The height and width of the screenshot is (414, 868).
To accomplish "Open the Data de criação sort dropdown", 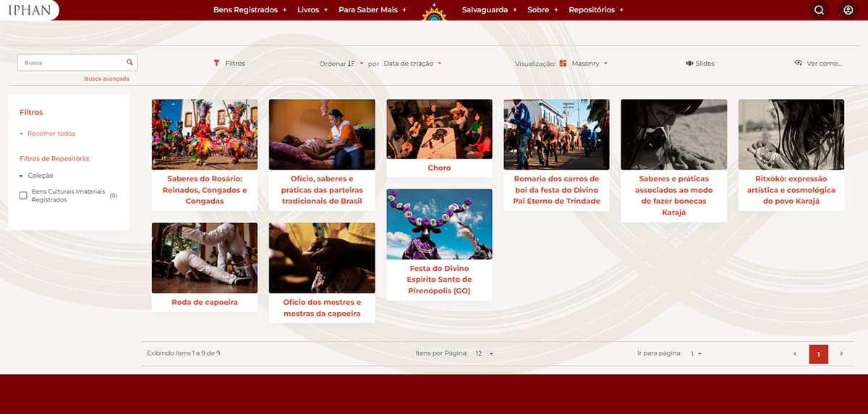I will point(412,64).
